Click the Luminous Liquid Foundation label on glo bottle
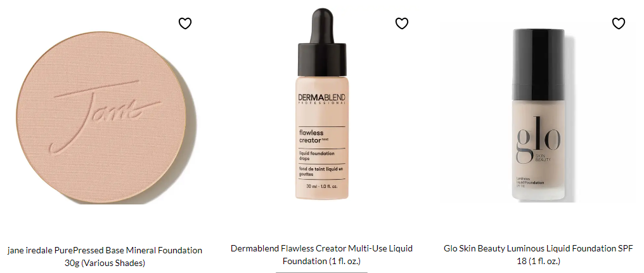 (x=530, y=182)
